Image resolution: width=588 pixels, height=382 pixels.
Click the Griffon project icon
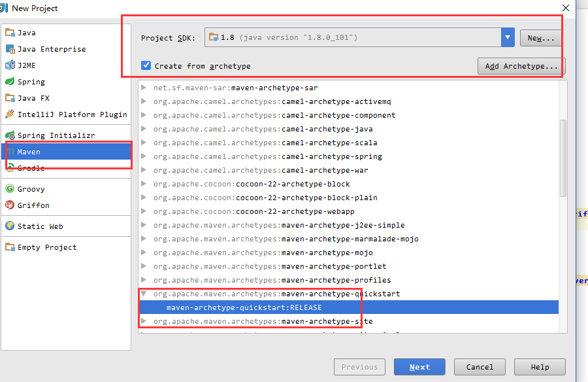point(10,205)
